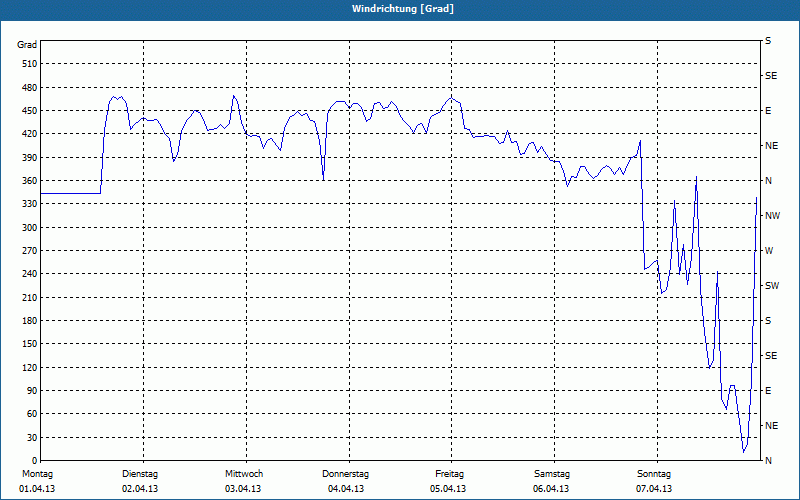Select the 'Dienstag' day label
The height and width of the screenshot is (500, 800).
140,474
